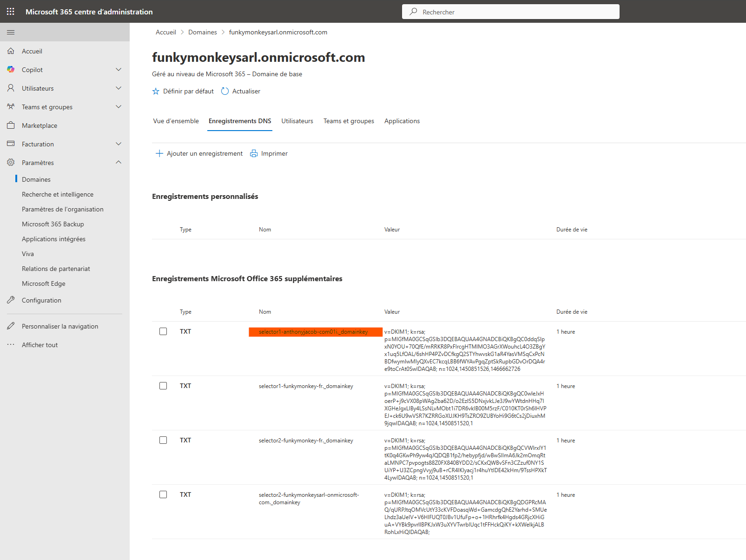Click the plus icon to add a record
The image size is (746, 560).
[159, 153]
